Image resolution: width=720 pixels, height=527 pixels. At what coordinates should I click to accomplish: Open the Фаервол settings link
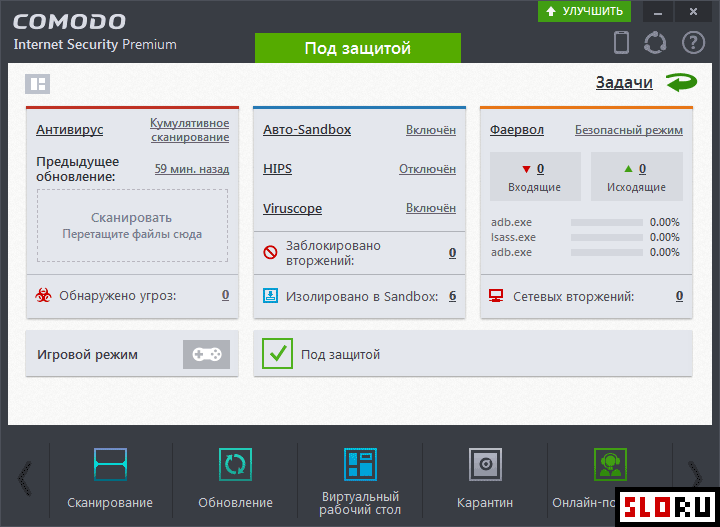click(x=517, y=130)
